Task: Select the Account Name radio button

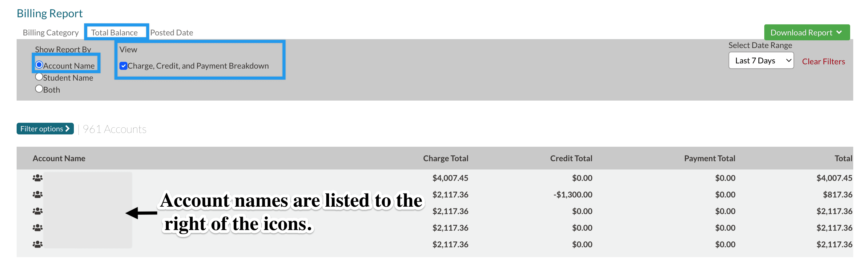Action: pyautogui.click(x=39, y=65)
